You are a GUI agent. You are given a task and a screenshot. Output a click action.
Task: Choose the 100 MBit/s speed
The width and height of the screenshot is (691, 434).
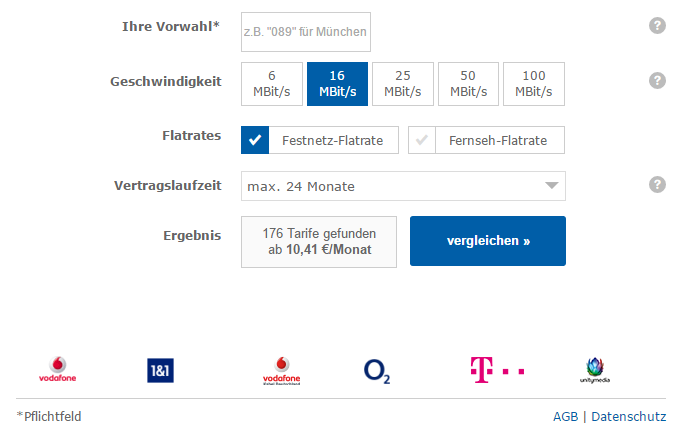click(x=534, y=84)
